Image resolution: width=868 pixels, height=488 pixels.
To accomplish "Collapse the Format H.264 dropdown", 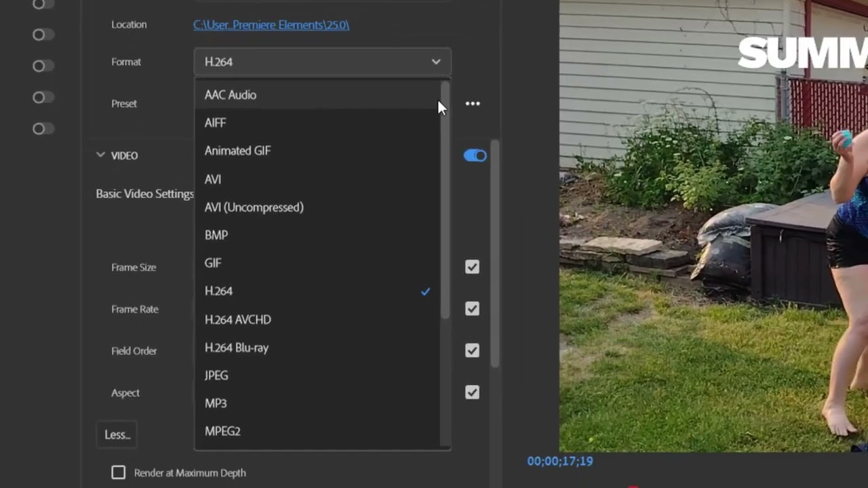I will click(322, 62).
